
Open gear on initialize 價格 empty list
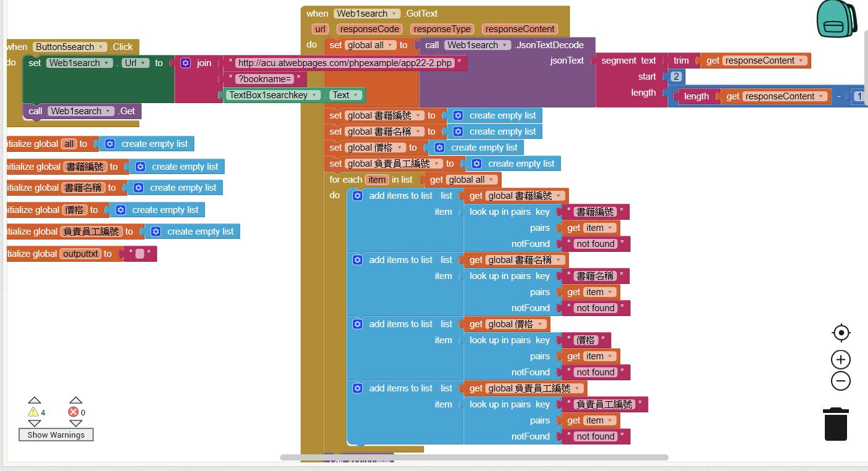click(121, 210)
